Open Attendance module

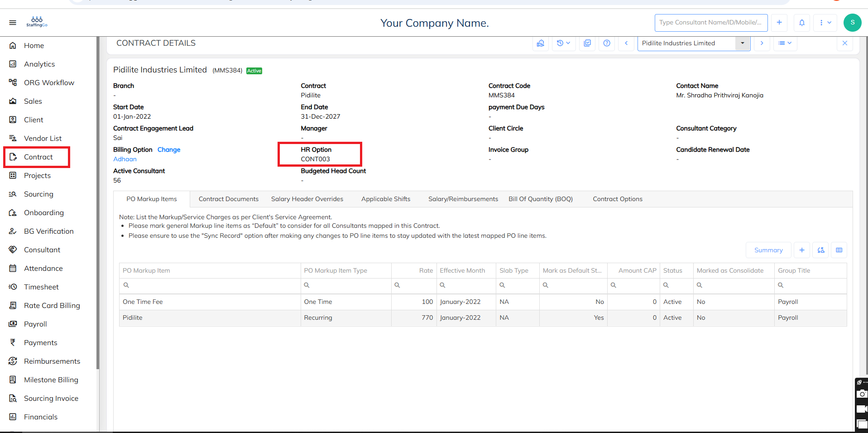(43, 268)
